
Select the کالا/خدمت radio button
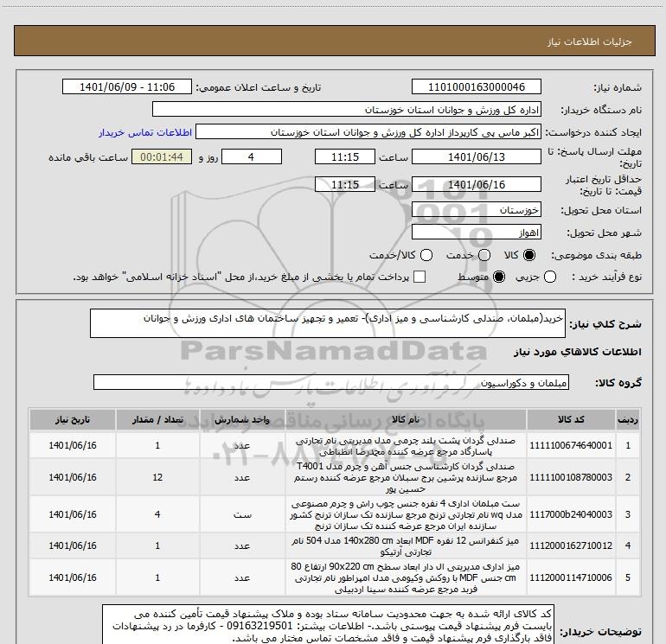pos(426,255)
